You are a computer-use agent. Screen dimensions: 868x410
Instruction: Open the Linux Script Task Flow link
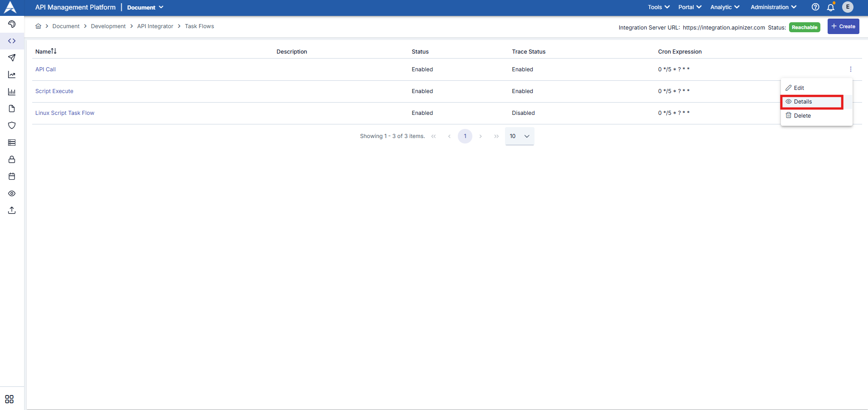coord(65,113)
